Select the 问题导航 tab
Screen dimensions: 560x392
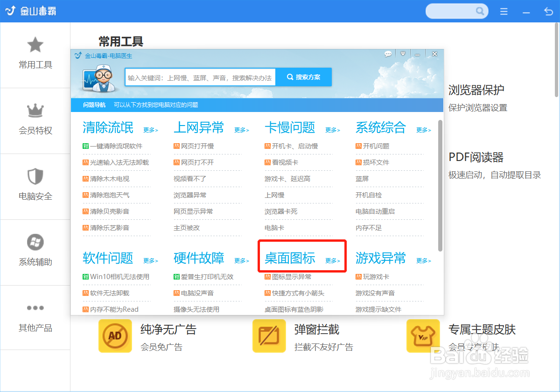pos(94,105)
